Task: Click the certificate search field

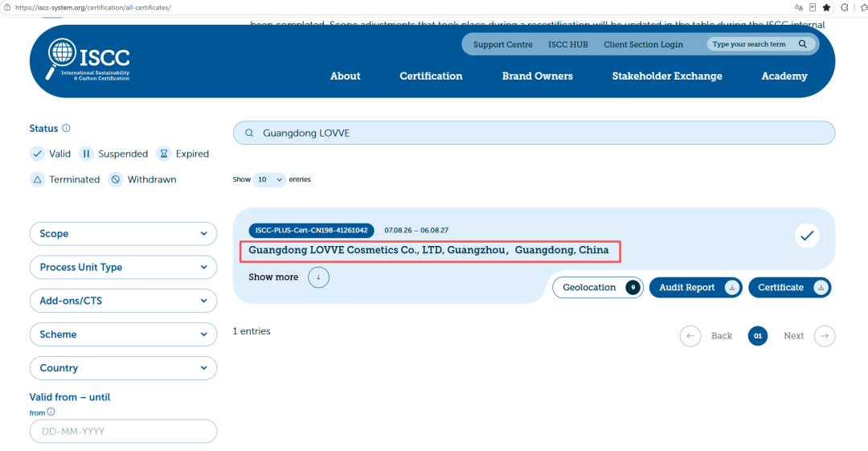Action: click(534, 133)
